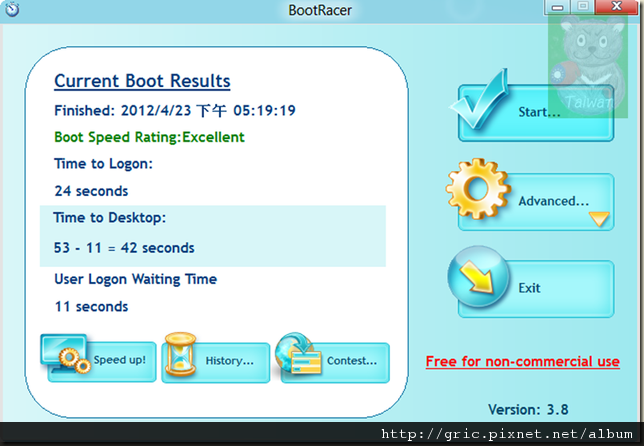Click the 11 seconds waiting value
This screenshot has width=644, height=446.
(91, 307)
